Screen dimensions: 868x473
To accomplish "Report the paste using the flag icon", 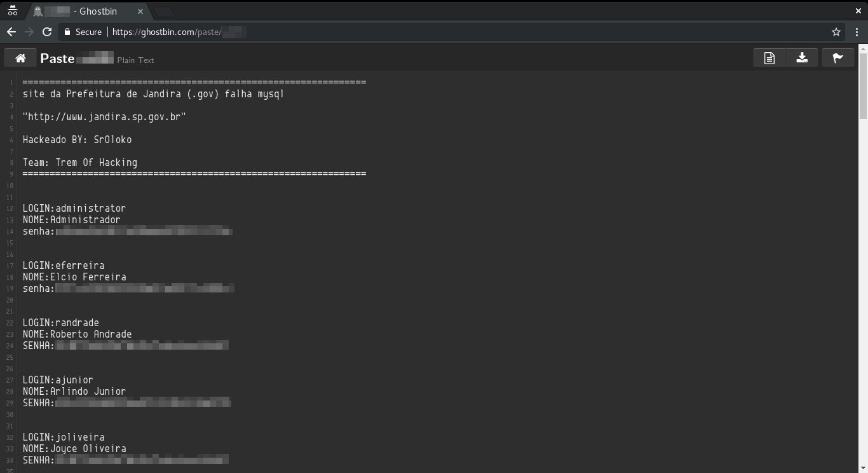I will pos(837,58).
